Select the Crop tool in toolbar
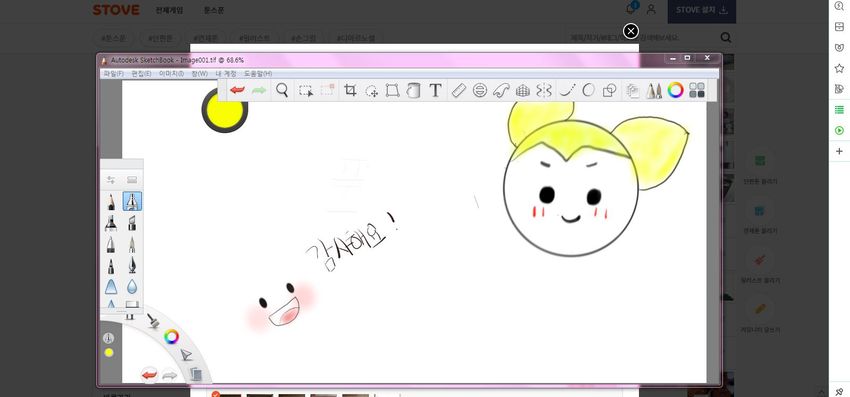The width and height of the screenshot is (850, 397). tap(350, 90)
